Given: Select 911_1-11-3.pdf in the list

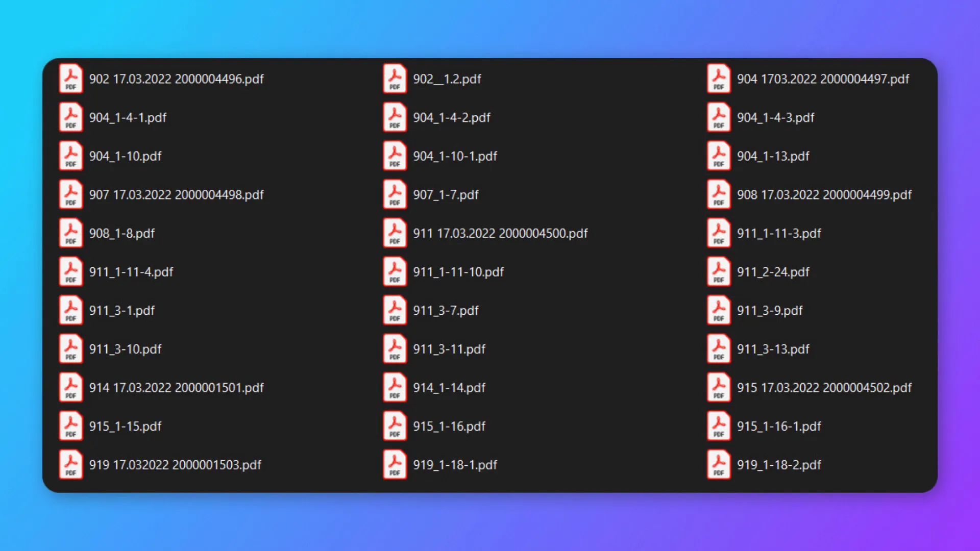Looking at the screenshot, I should [x=779, y=233].
